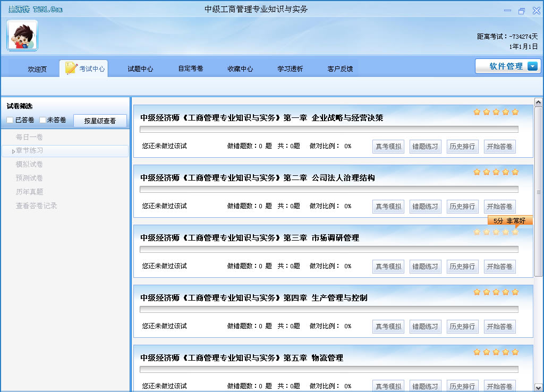Tick the 未答卷 filter checkbox
The image size is (544, 392).
click(42, 120)
